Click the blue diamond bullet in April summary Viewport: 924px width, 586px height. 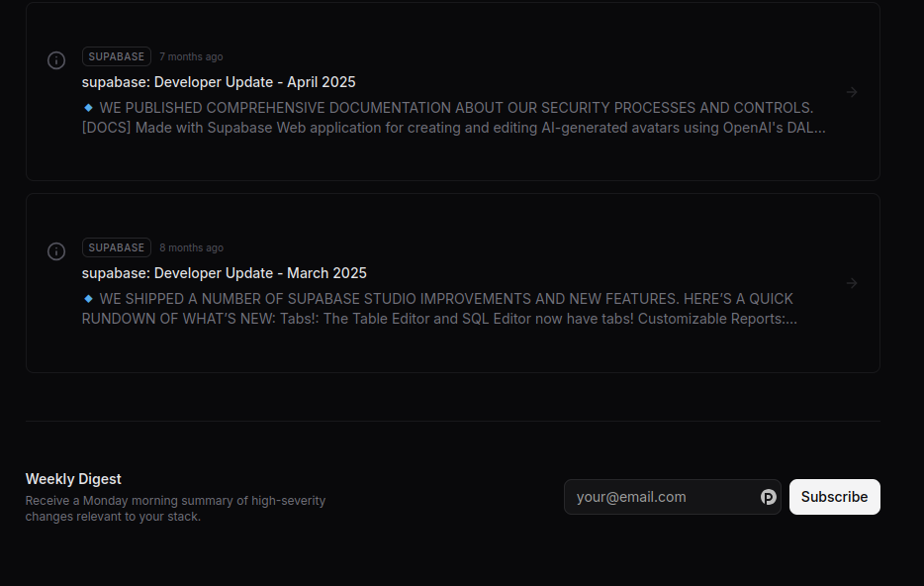click(x=88, y=107)
